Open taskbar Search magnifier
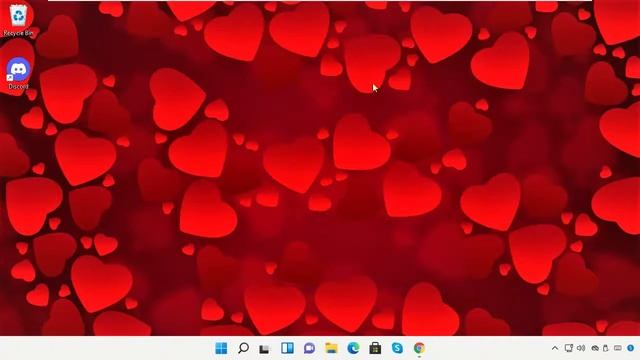The width and height of the screenshot is (640, 360). coord(243,348)
